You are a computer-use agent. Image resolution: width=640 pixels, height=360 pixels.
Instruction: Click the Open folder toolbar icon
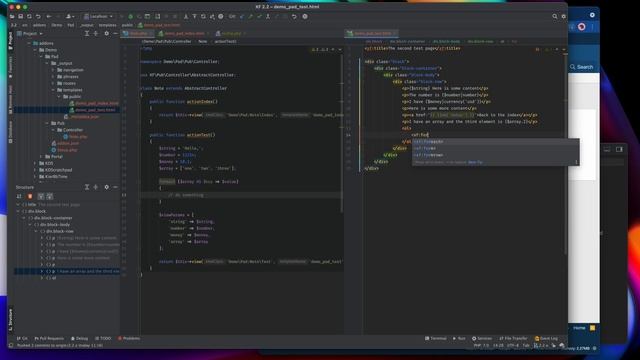(x=12, y=16)
